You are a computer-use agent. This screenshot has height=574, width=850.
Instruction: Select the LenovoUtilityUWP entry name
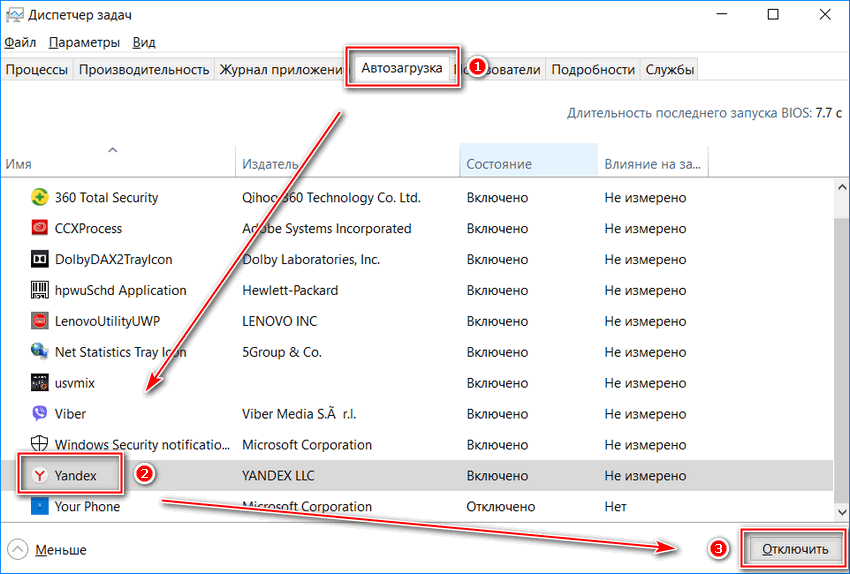pos(107,321)
